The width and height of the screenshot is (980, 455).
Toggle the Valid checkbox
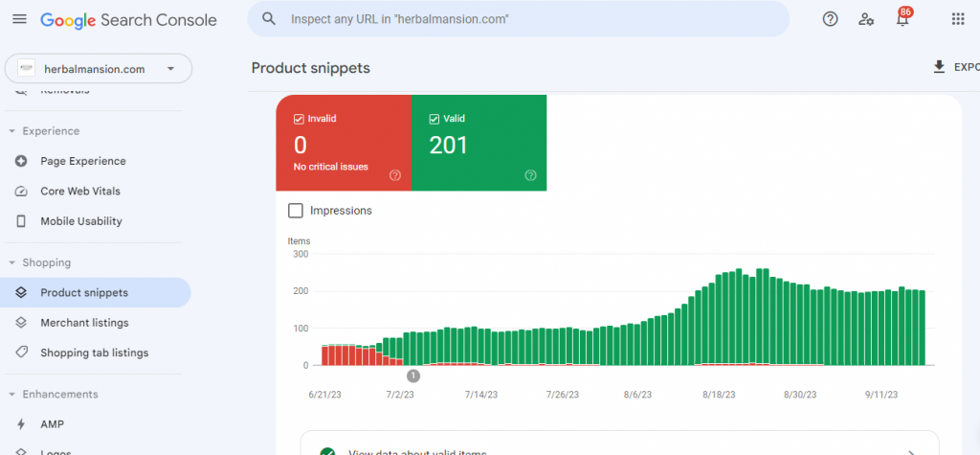click(434, 118)
